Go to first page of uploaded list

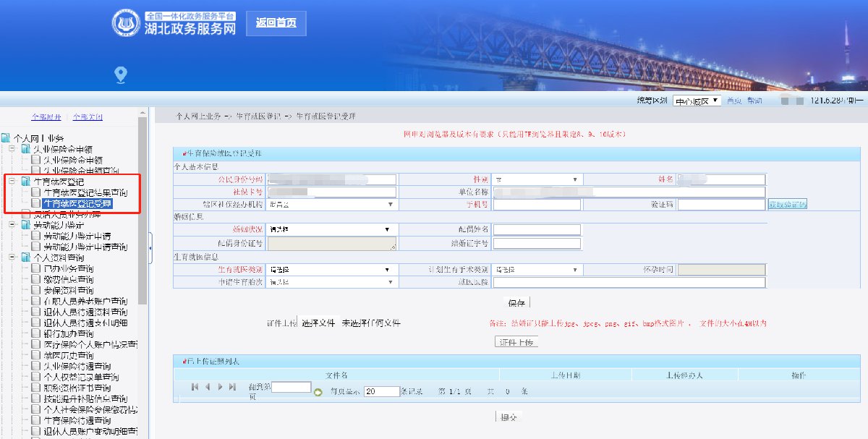(195, 388)
